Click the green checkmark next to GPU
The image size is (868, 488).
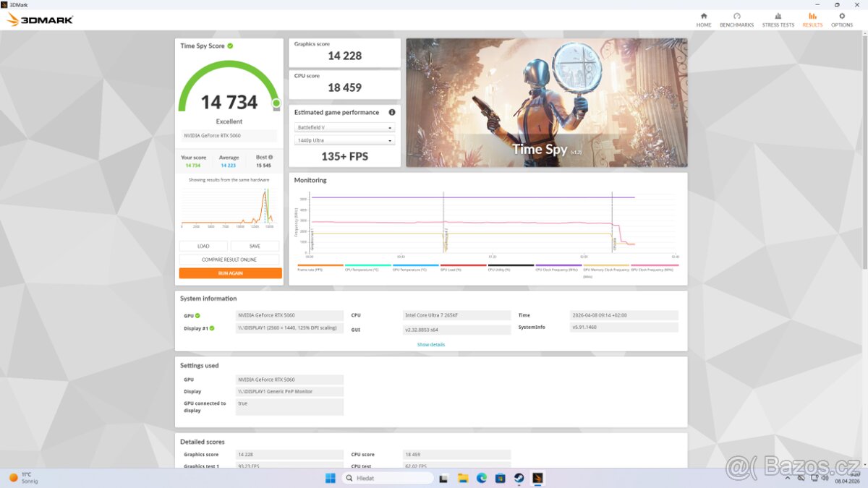[197, 315]
